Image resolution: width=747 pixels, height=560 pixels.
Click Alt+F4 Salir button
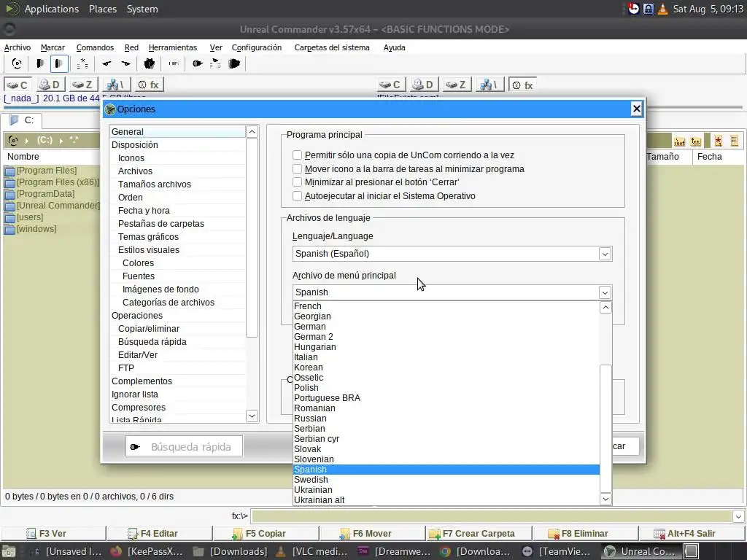692,533
